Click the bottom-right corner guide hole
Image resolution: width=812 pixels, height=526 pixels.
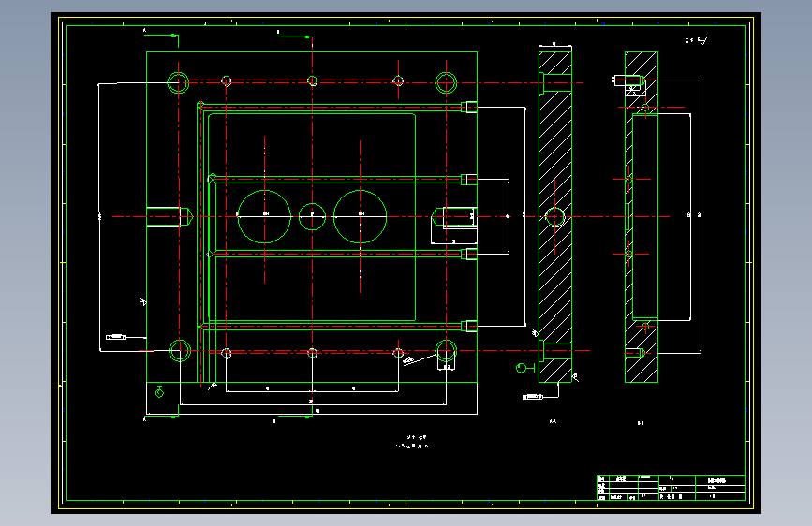446,350
